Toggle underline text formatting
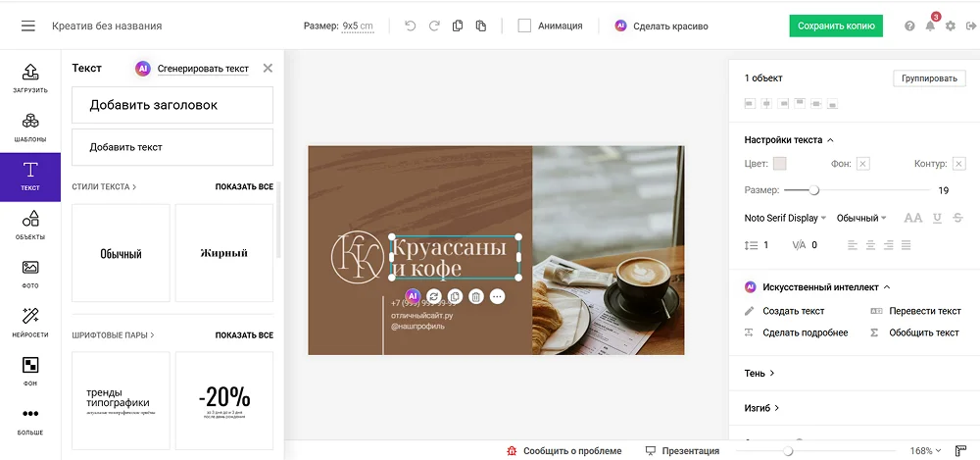The width and height of the screenshot is (980, 460). [937, 218]
